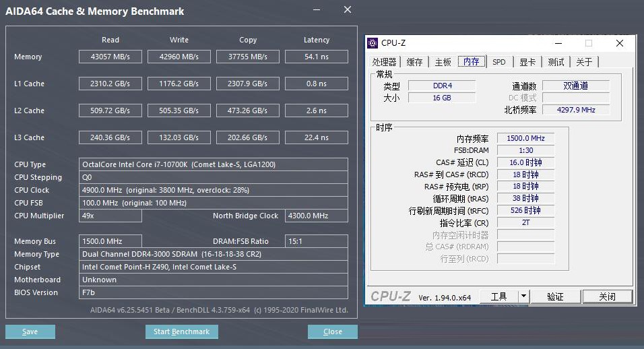
Task: Click the CPU-Z application icon in title bar
Action: click(373, 43)
